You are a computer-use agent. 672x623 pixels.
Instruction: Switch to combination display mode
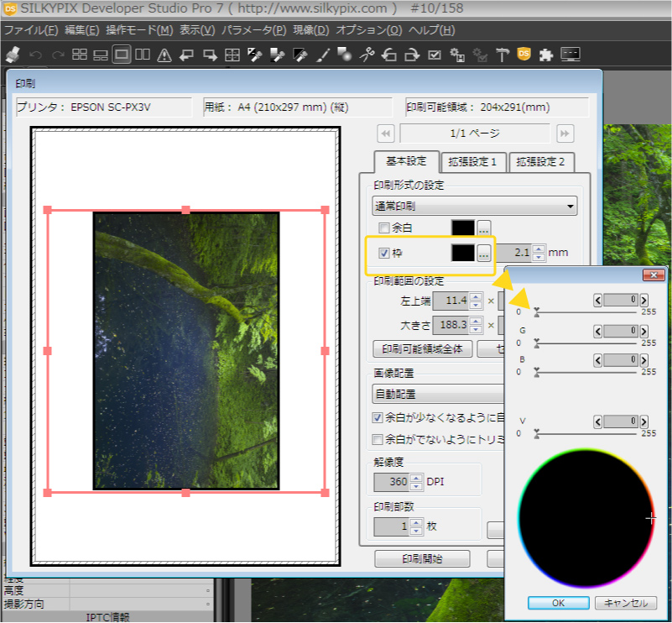tap(101, 55)
